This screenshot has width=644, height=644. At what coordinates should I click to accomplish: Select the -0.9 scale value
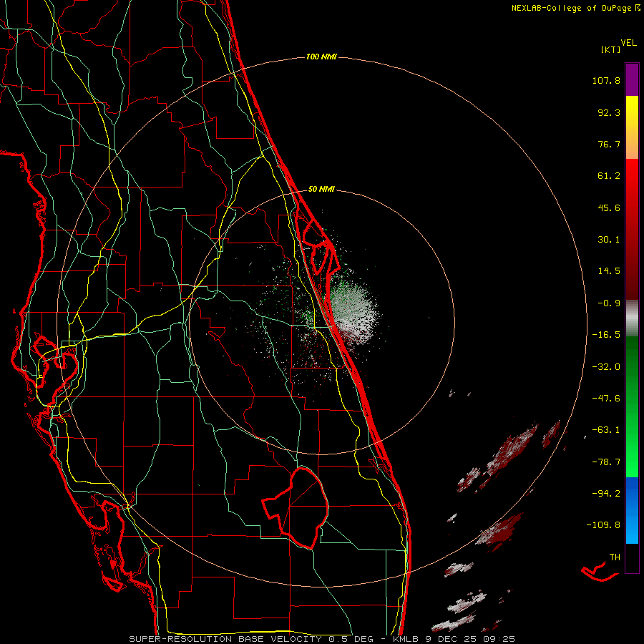coord(609,303)
